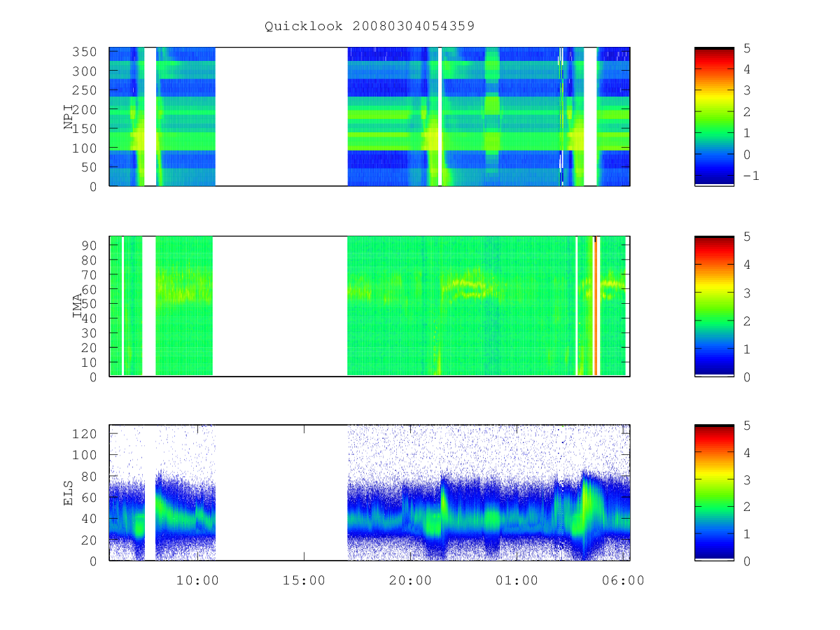
Task: Click the 01:00 time axis label
Action: [517, 581]
